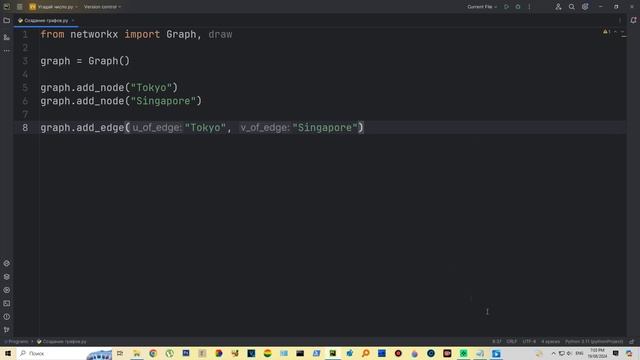Open the Current File run configuration dropdown

pos(482,7)
